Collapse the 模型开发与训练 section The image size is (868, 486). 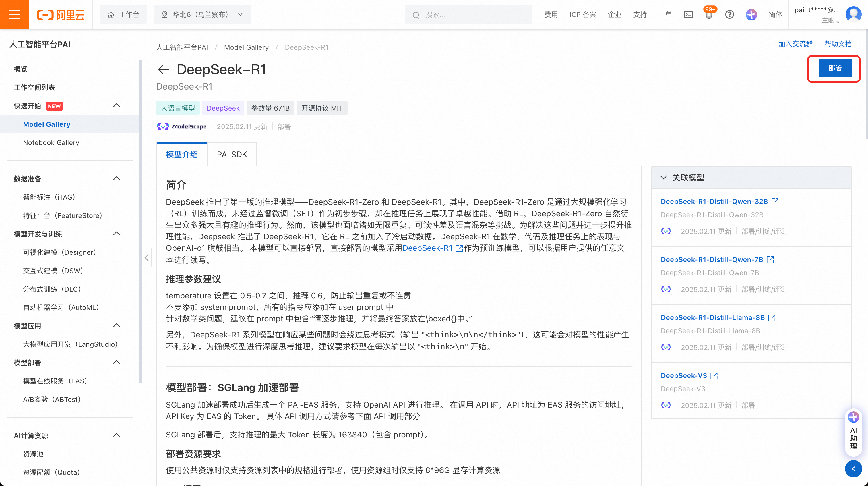click(x=117, y=234)
